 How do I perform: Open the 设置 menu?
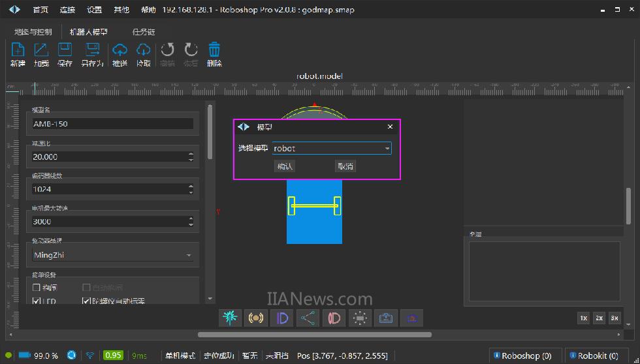(x=95, y=10)
